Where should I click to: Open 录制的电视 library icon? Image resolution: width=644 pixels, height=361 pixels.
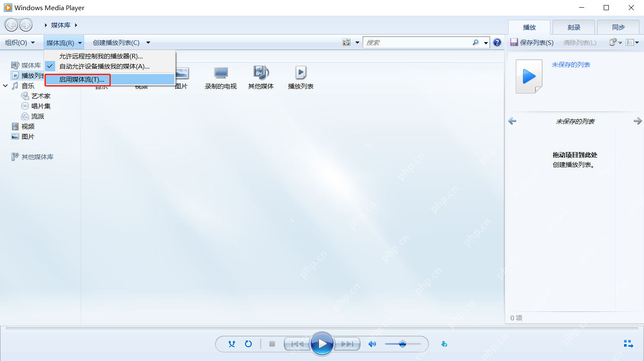pyautogui.click(x=221, y=78)
